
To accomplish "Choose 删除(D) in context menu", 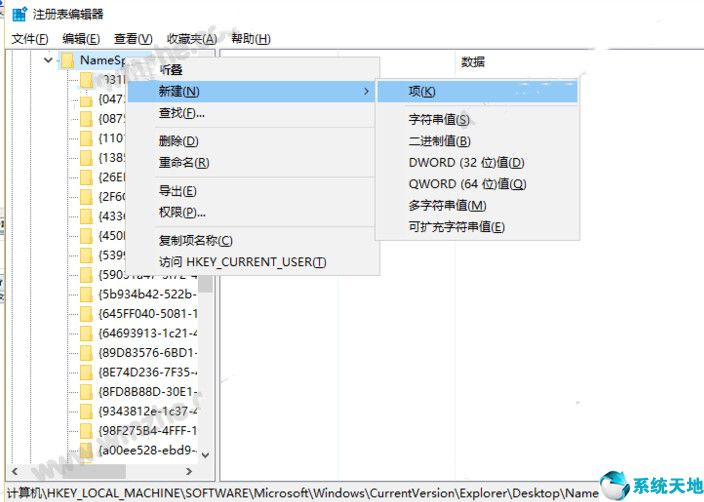I will click(178, 141).
